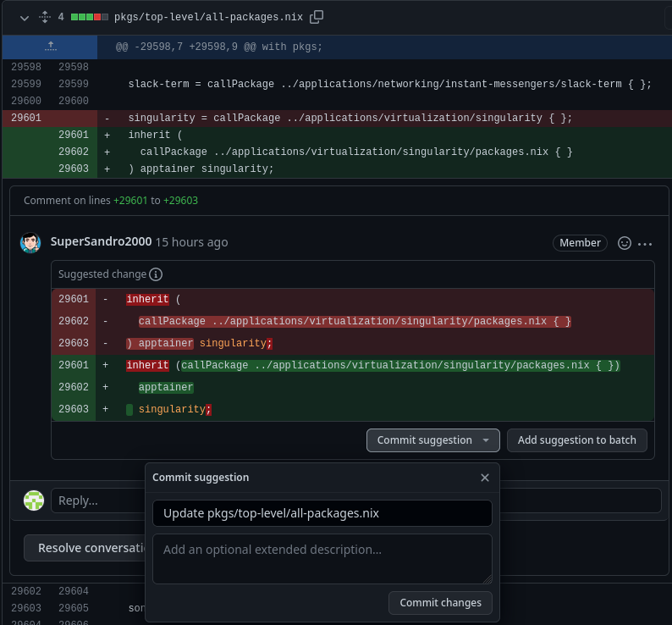This screenshot has height=625, width=672.
Task: Click the diffstat squares next to 4
Action: [89, 17]
